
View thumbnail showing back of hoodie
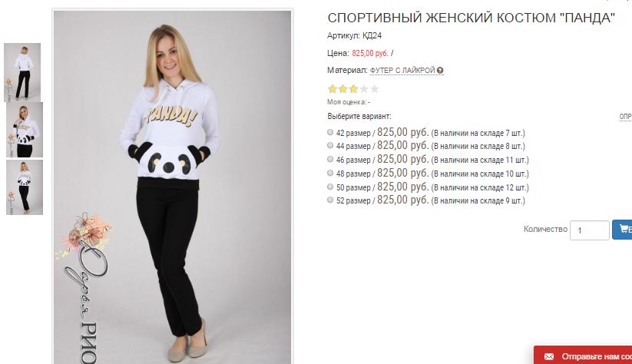click(22, 72)
